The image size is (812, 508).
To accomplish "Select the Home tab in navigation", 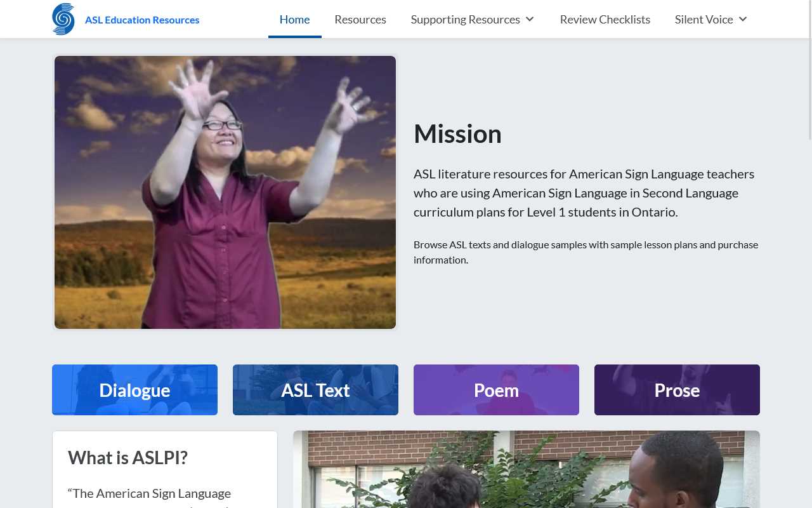I will click(294, 19).
